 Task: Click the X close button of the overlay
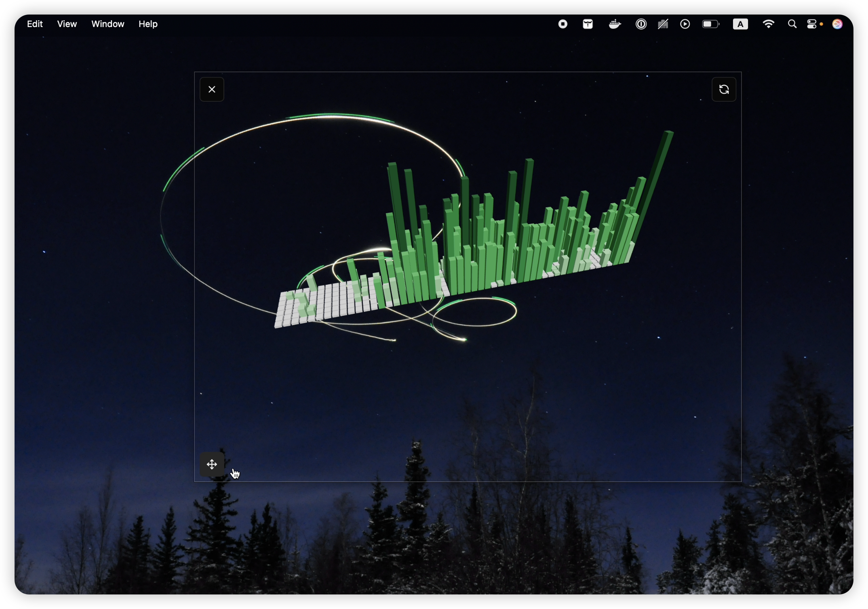tap(212, 89)
